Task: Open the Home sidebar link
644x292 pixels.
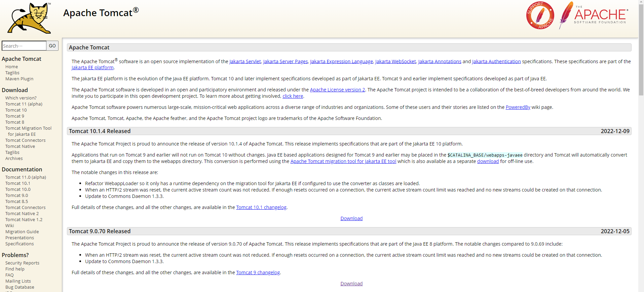Action: (x=12, y=67)
